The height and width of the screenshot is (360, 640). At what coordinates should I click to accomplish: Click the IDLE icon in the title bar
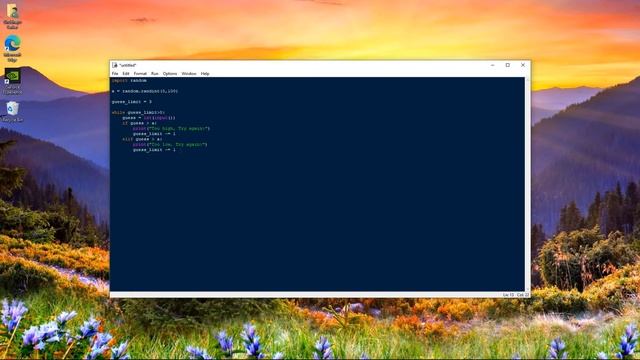115,65
